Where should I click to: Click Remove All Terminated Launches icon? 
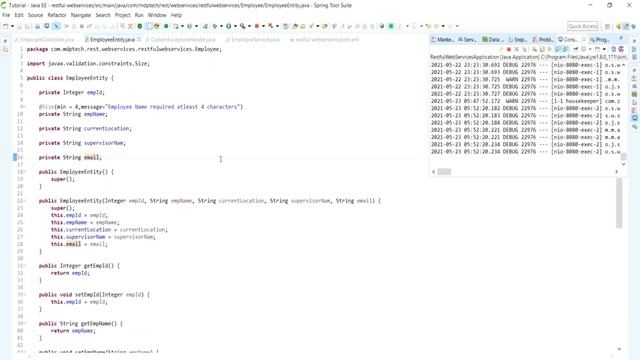point(524,49)
